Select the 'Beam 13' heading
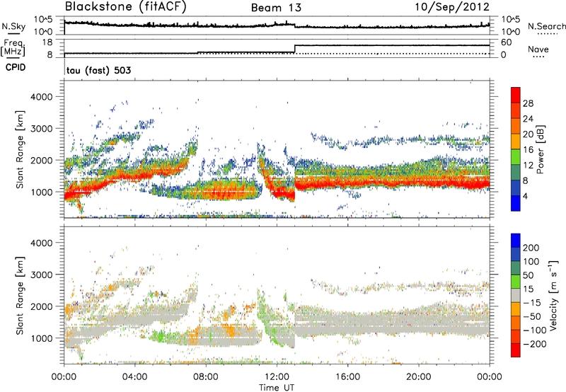 pos(276,8)
